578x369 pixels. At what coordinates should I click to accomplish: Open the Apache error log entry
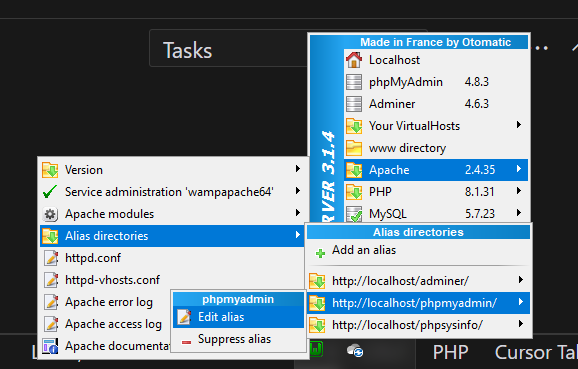click(105, 302)
